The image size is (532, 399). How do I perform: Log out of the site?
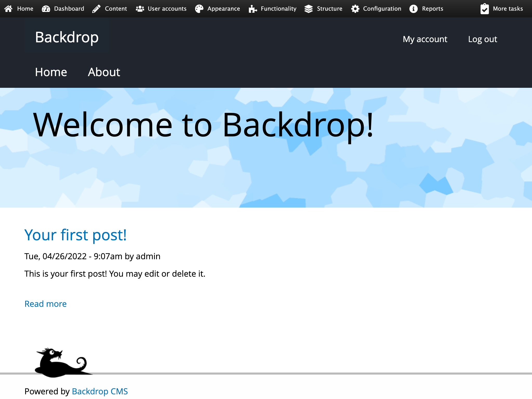pyautogui.click(x=482, y=39)
